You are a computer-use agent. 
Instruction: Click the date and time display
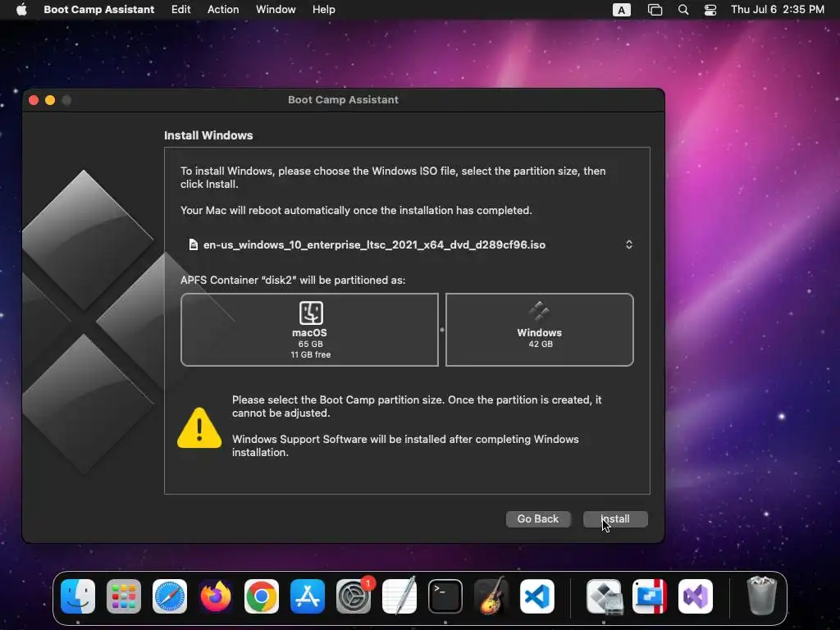pos(778,10)
